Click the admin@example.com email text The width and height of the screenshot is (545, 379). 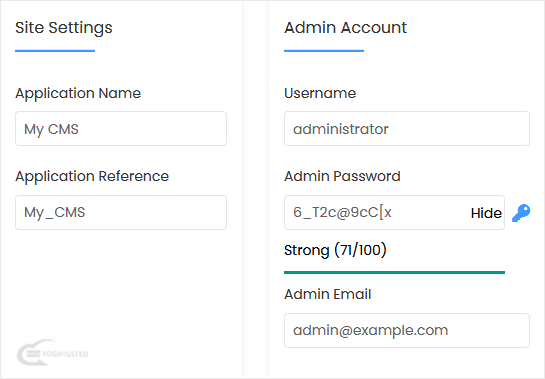pos(371,330)
